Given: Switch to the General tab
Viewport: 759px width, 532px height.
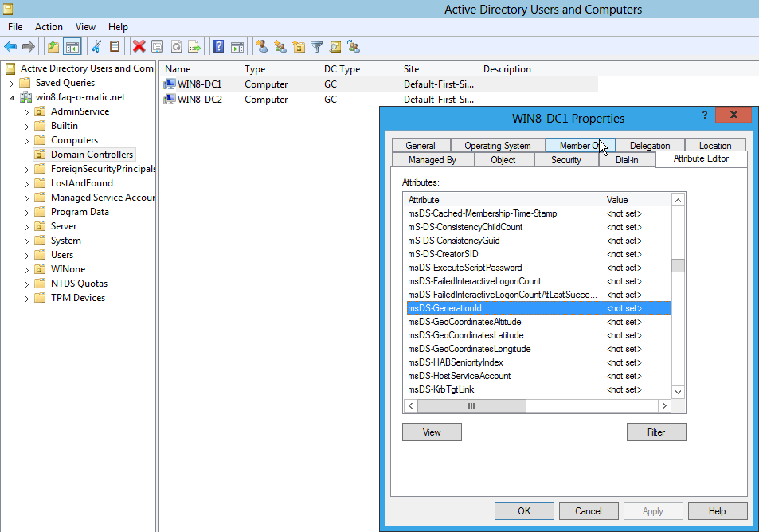Looking at the screenshot, I should click(421, 145).
